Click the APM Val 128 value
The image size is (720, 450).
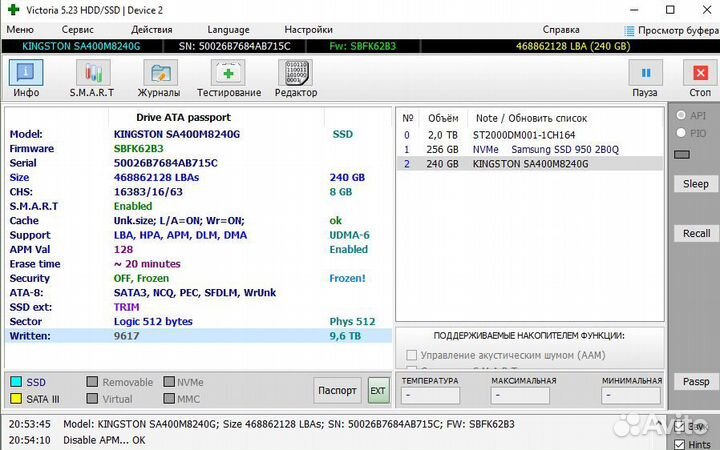tap(124, 249)
